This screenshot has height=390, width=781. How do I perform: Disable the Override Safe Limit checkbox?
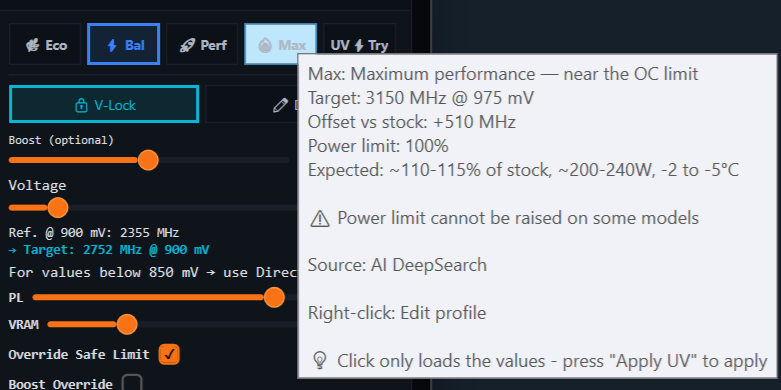(x=169, y=355)
